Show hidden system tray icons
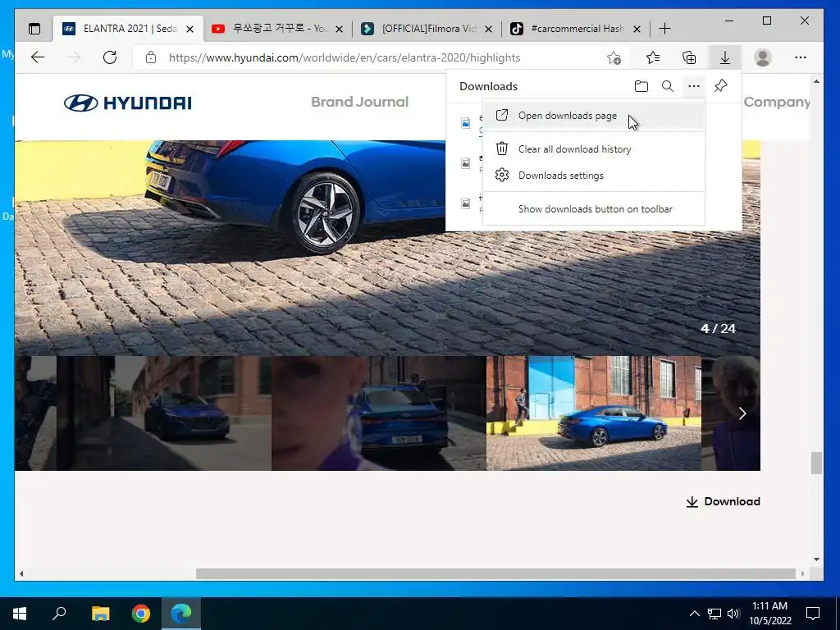Screen dimensions: 840x630 click(x=694, y=614)
